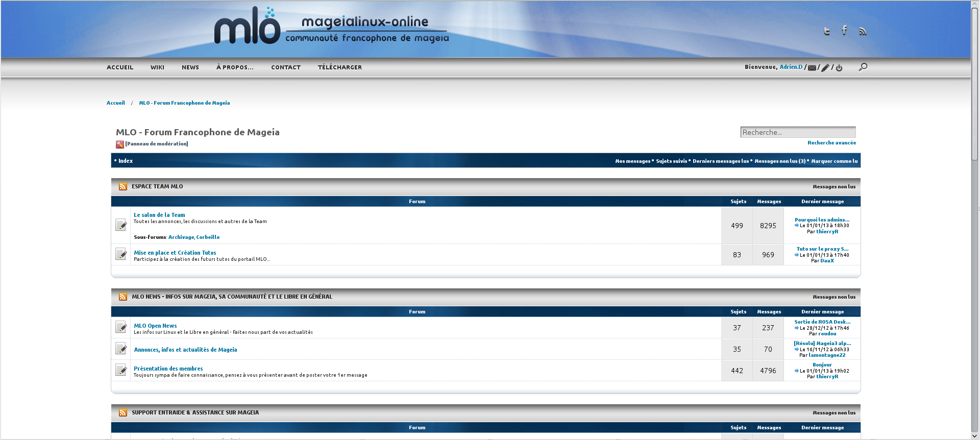Click the forum icon for Annonces, infos et actualités
Screen dimensions: 980x440
[x=121, y=349]
